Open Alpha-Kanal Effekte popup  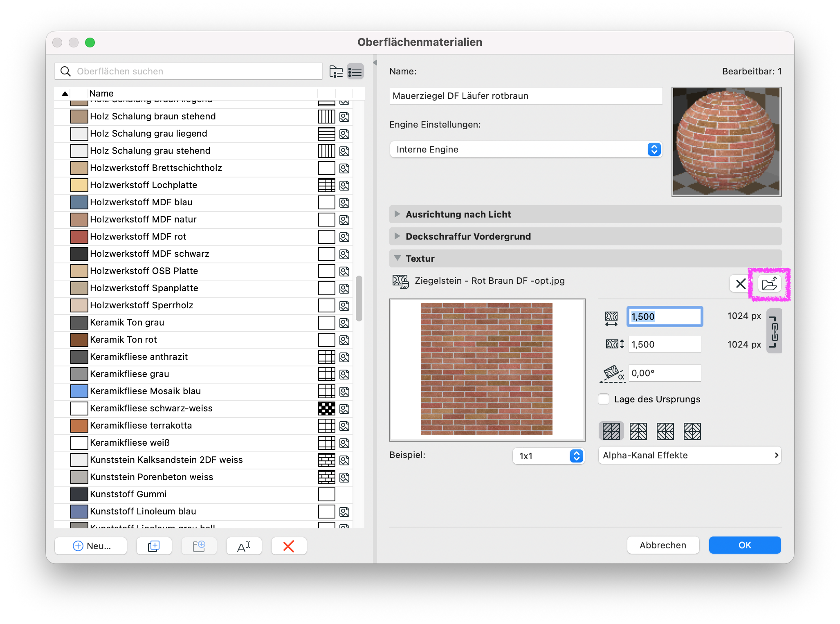690,455
